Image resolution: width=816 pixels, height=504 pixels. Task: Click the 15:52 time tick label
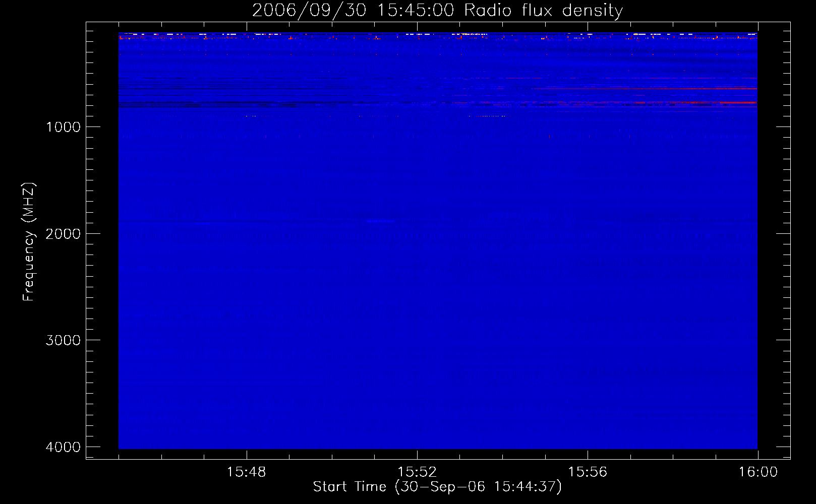pos(417,472)
